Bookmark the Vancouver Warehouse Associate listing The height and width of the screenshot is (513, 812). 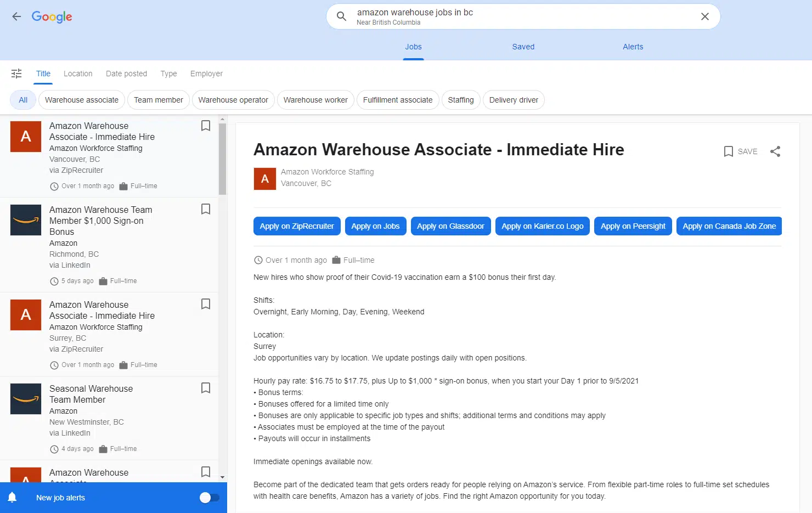(206, 126)
